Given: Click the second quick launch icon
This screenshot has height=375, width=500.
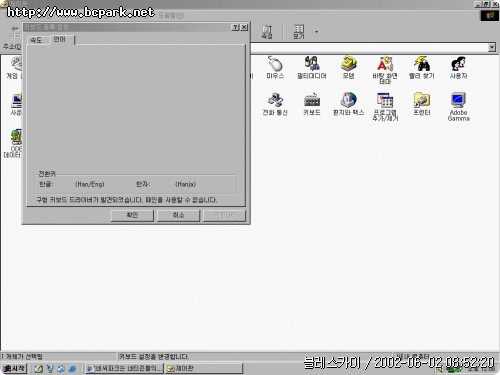Looking at the screenshot, I should pyautogui.click(x=50, y=369).
